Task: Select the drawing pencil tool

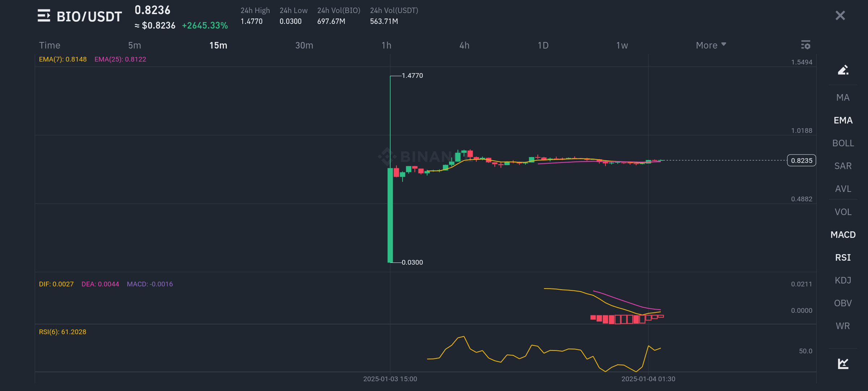Action: 843,70
